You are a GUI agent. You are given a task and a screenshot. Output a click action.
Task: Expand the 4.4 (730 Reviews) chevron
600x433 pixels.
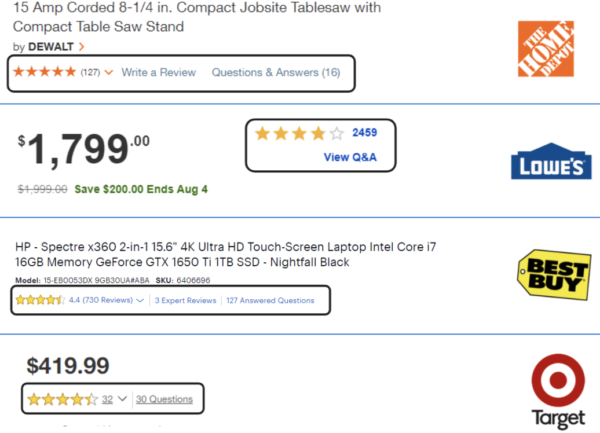point(140,301)
